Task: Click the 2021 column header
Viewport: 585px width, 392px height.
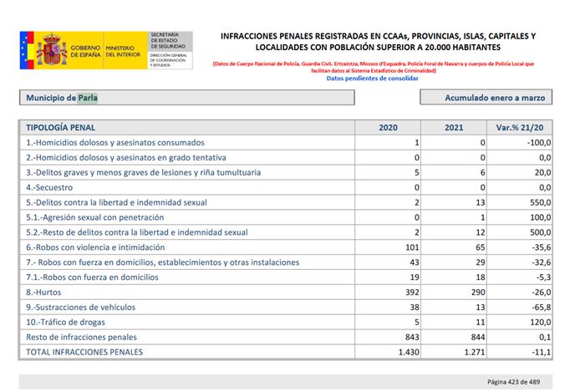Action: tap(455, 128)
